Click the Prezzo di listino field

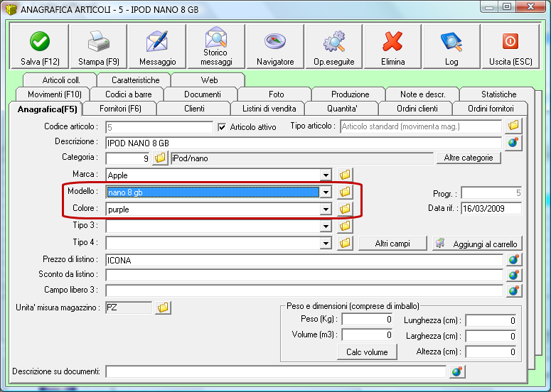(304, 260)
